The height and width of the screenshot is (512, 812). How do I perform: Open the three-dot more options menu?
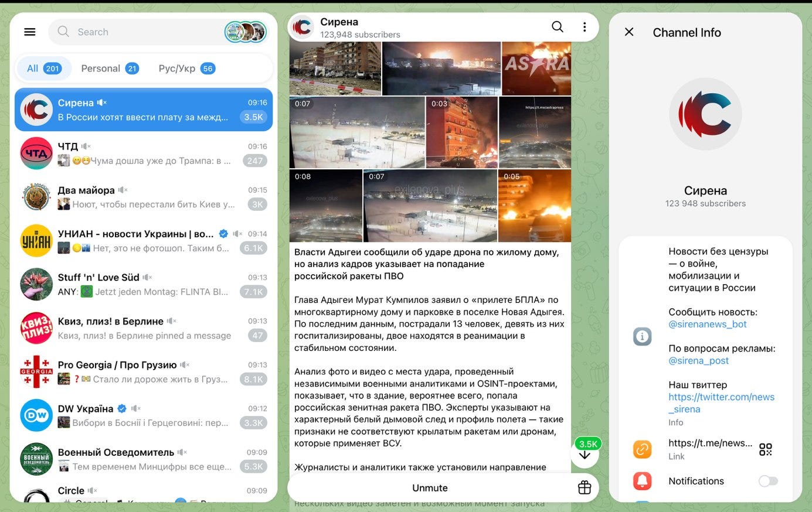point(585,27)
